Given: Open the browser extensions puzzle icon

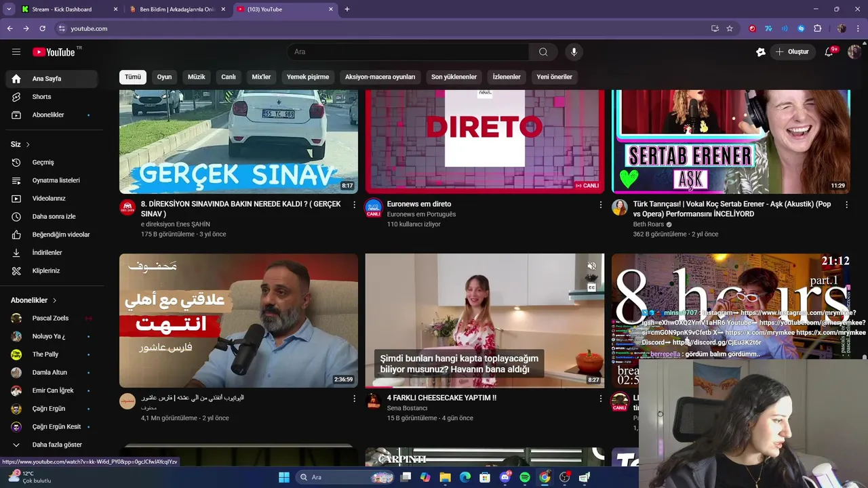Looking at the screenshot, I should (x=817, y=28).
